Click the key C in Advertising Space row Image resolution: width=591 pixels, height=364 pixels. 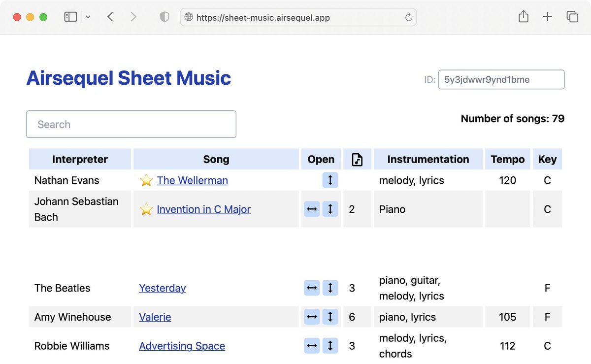[547, 346]
